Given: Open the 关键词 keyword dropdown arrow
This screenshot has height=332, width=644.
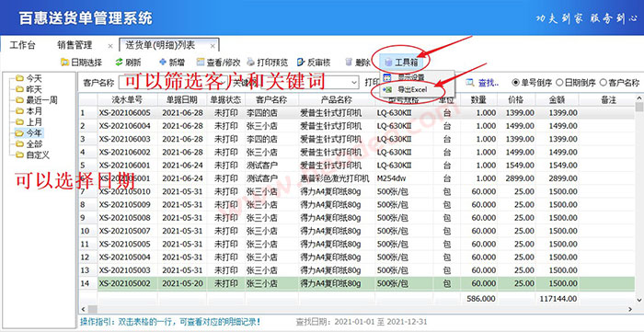Looking at the screenshot, I should click(355, 83).
